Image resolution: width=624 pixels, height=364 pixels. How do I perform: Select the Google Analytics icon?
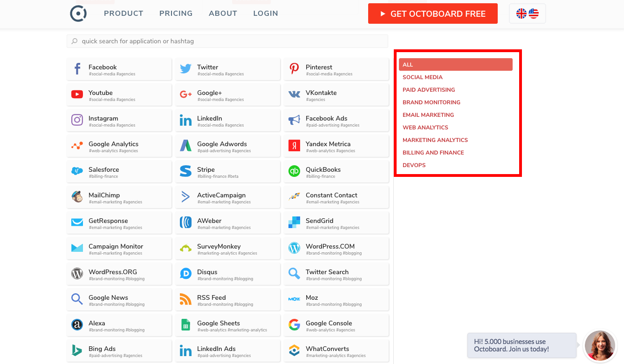[x=77, y=146]
